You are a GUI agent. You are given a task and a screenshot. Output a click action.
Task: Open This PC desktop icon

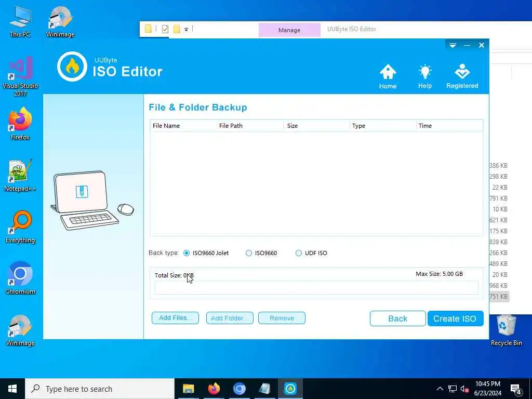20,21
